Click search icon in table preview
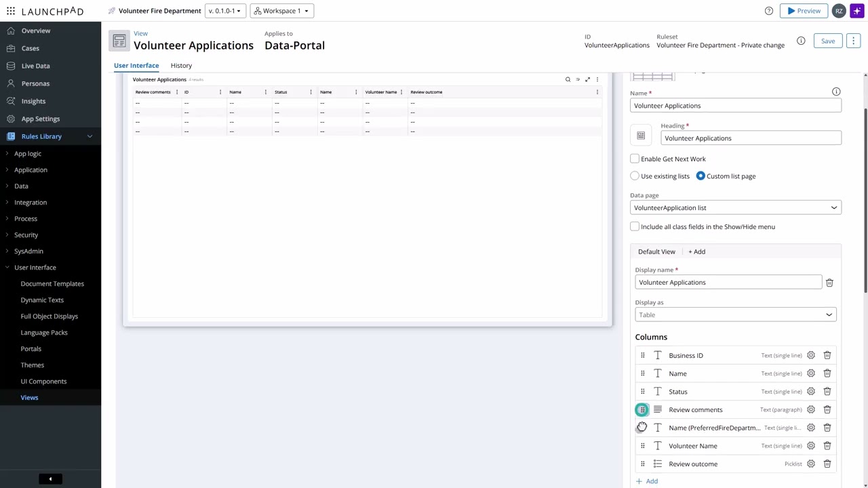Image resolution: width=868 pixels, height=488 pixels. [x=568, y=79]
